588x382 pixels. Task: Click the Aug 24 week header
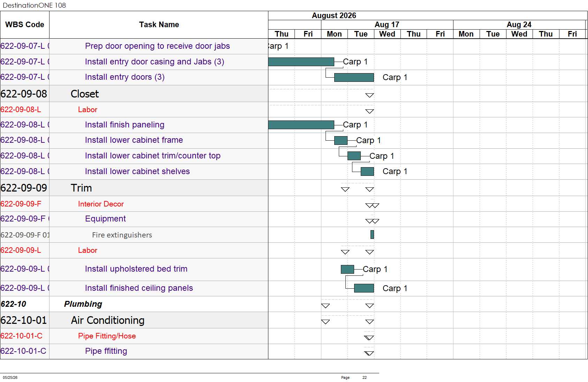(519, 25)
